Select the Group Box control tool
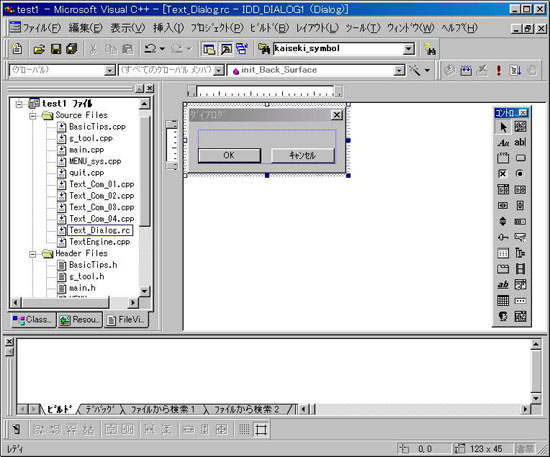 click(x=503, y=158)
